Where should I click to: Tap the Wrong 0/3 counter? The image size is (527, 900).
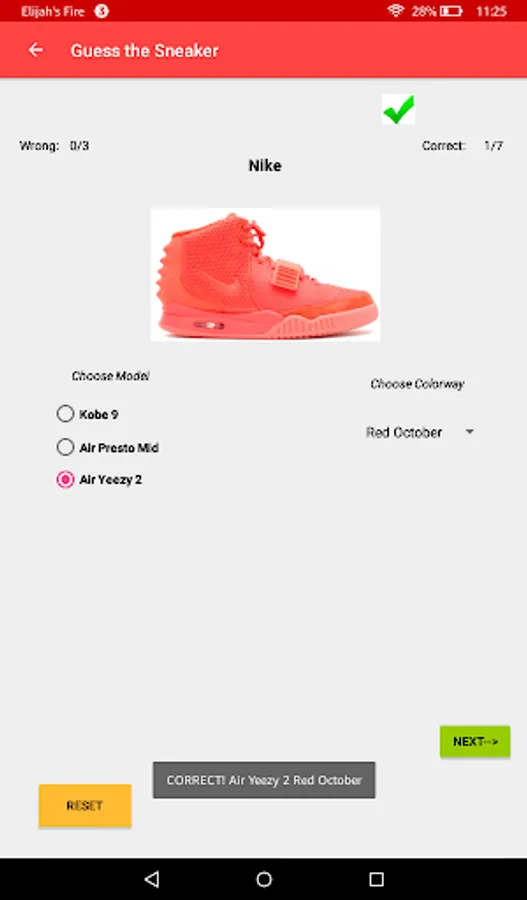[x=55, y=146]
